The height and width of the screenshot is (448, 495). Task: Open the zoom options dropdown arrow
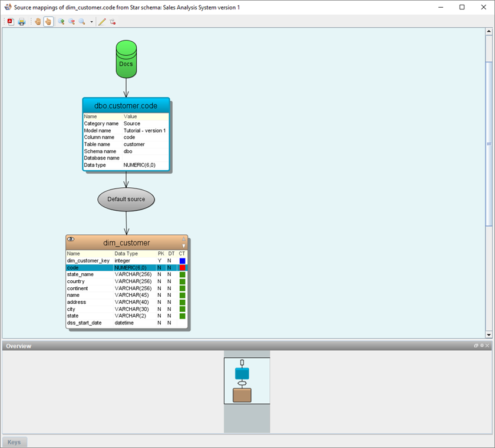(91, 22)
